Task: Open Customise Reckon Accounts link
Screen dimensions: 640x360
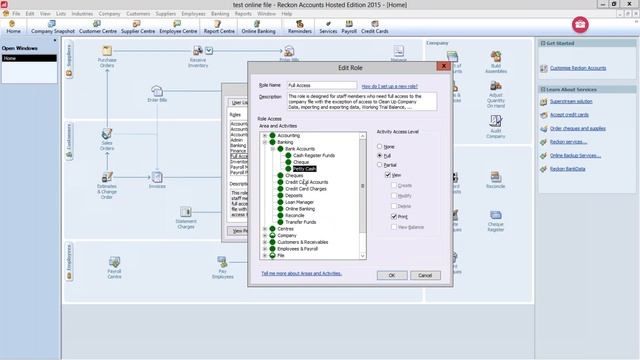Action: pyautogui.click(x=578, y=68)
